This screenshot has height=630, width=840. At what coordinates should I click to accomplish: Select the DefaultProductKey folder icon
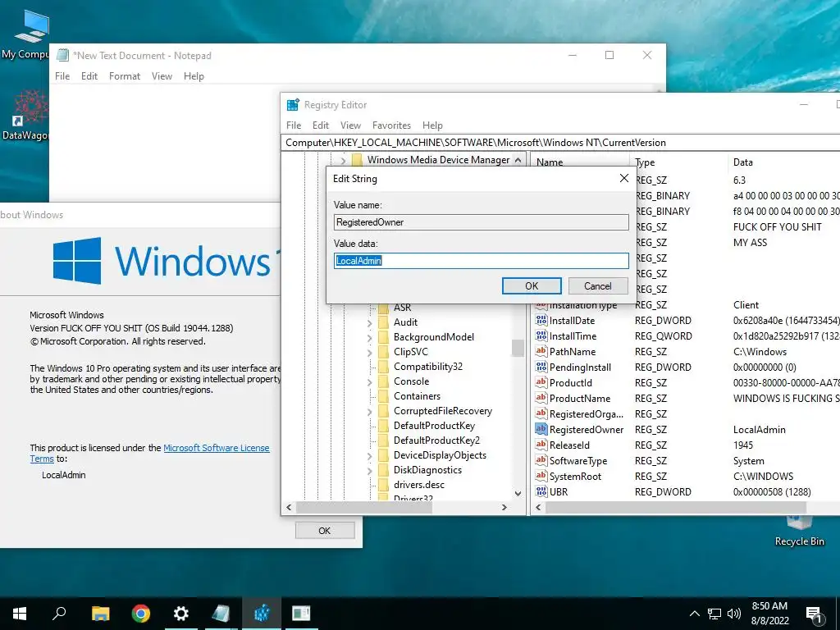coord(383,426)
